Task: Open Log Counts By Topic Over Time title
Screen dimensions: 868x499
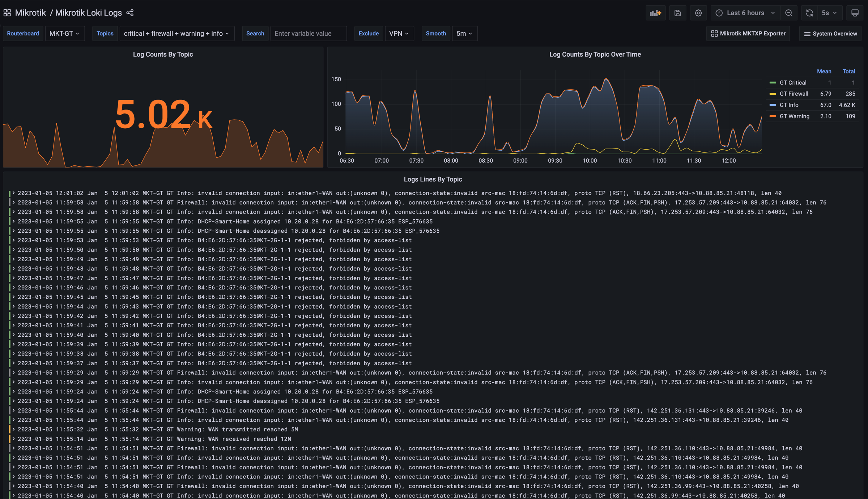Action: tap(595, 55)
